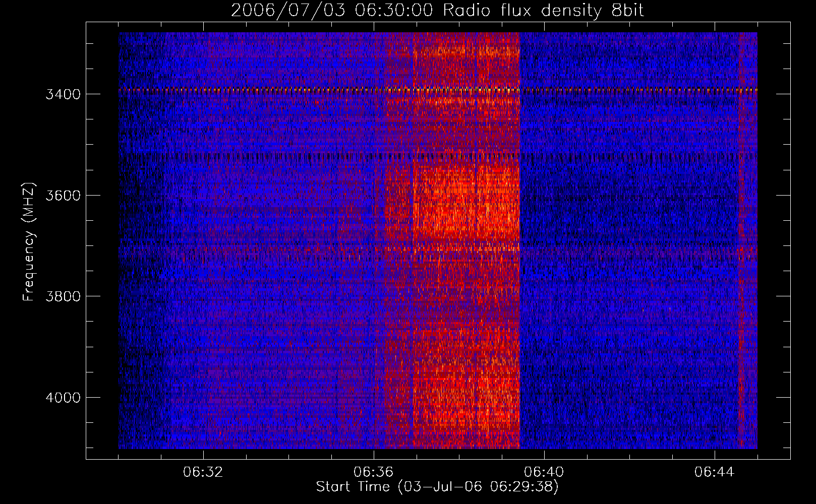Click the 'Start Time (03-Jul-06 06:29:38)' axis title
Screen dimensions: 816x504
[437, 487]
